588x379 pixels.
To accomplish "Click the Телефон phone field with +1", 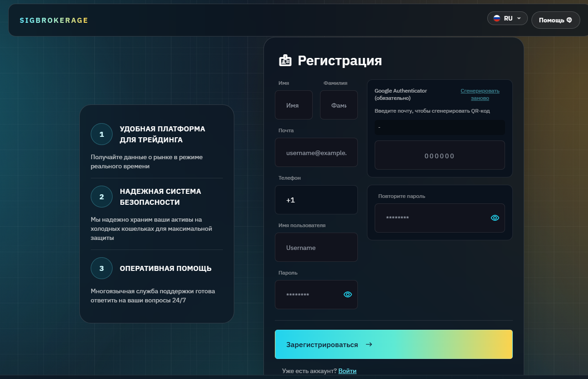I will 316,200.
